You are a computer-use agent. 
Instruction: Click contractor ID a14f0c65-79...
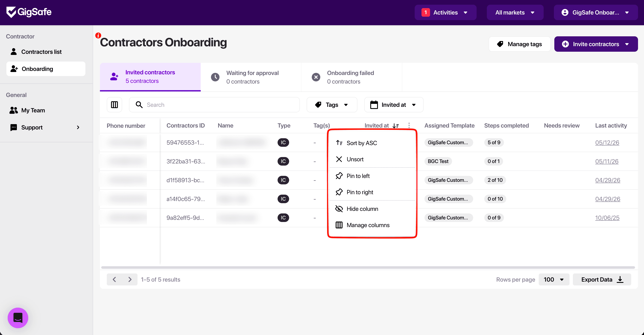(186, 199)
